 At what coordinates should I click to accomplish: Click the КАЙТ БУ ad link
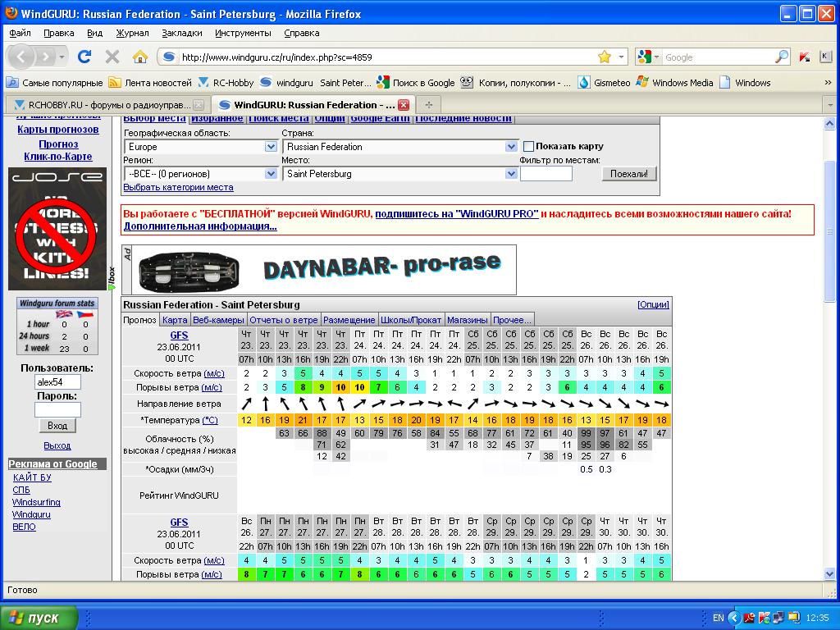click(32, 477)
